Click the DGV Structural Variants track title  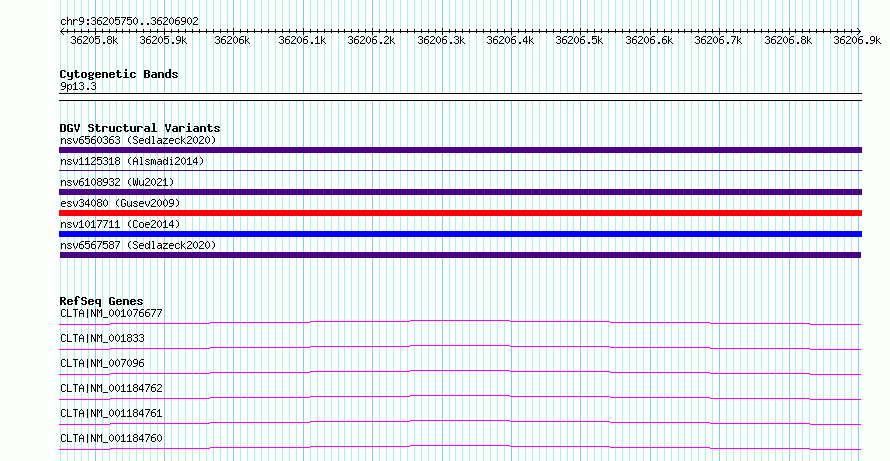click(140, 128)
